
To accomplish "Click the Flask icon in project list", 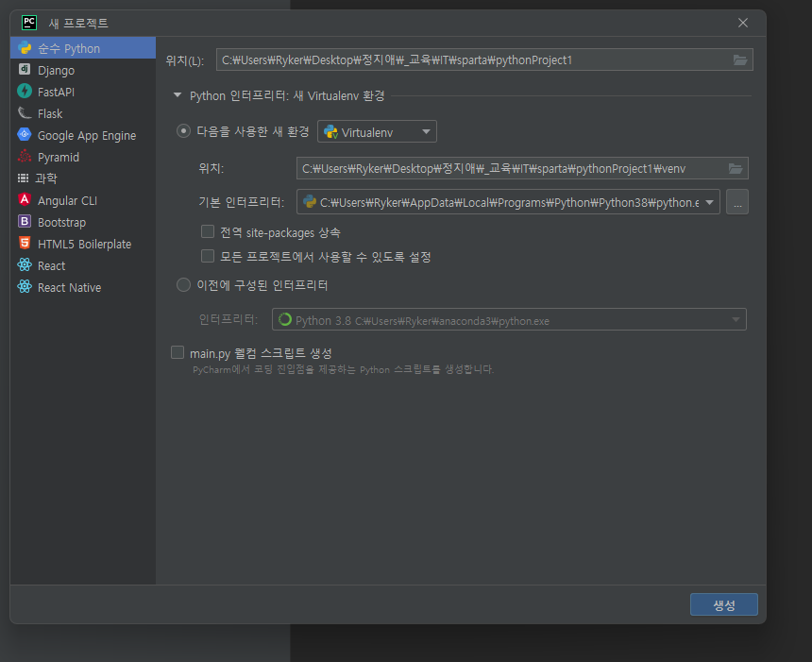I will (25, 113).
